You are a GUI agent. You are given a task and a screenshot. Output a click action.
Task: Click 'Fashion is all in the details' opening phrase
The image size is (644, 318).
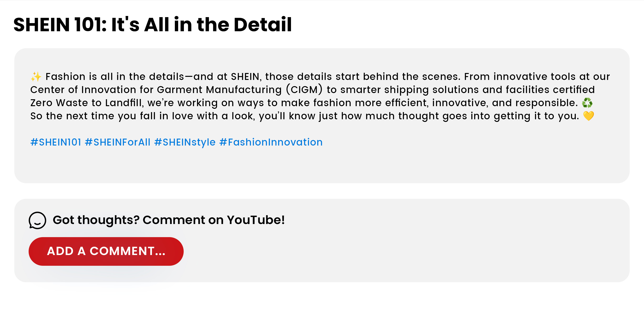pyautogui.click(x=115, y=77)
